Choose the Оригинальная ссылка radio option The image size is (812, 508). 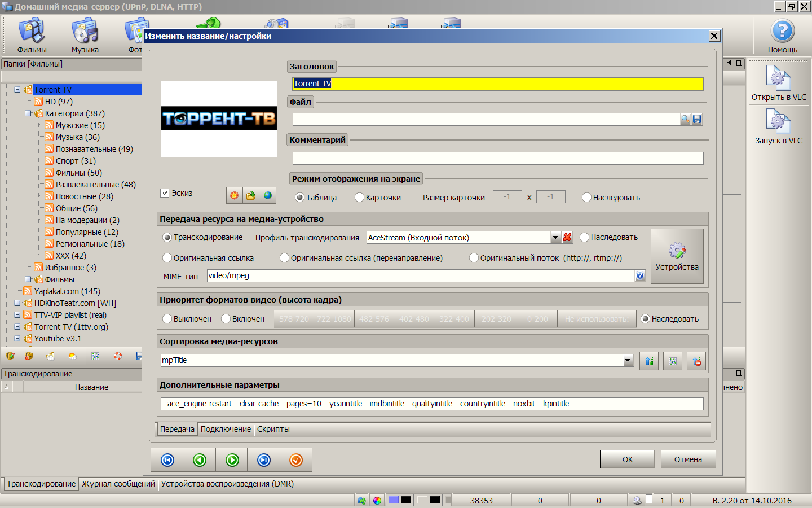(167, 258)
